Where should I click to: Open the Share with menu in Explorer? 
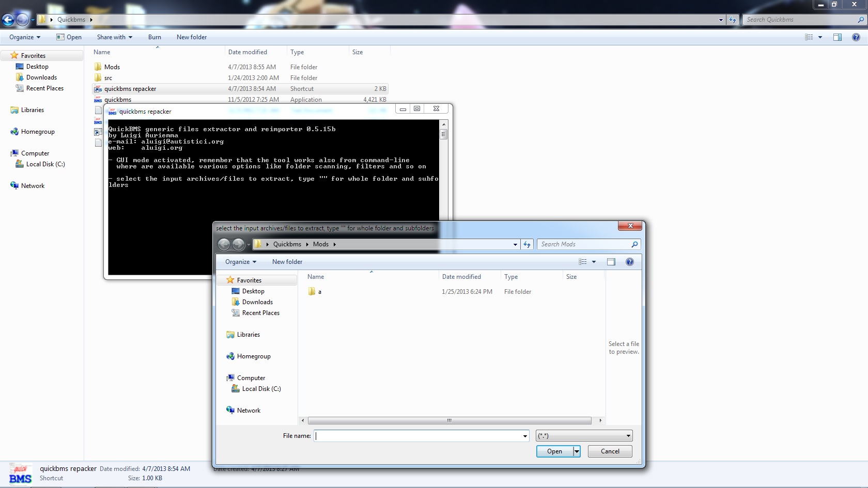tap(114, 37)
